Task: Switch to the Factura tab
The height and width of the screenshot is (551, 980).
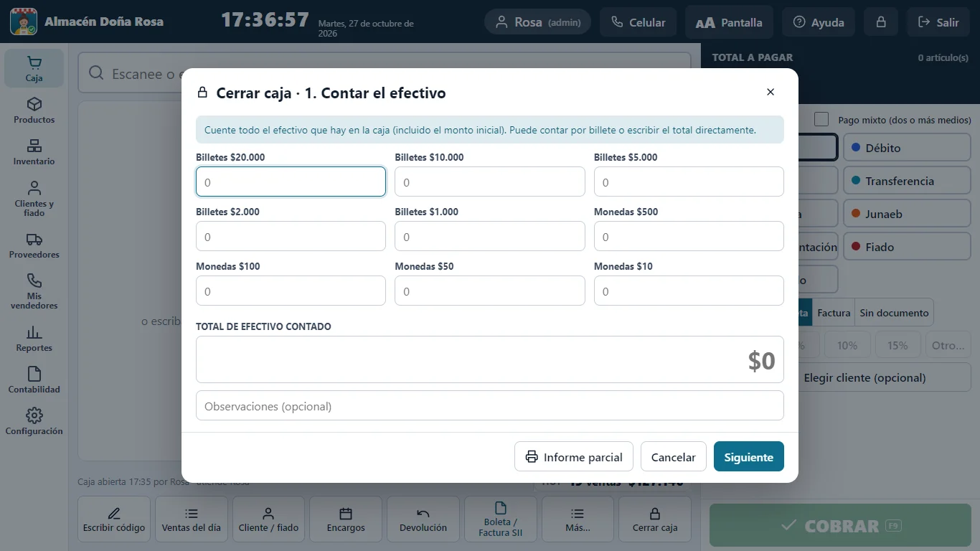Action: [834, 313]
